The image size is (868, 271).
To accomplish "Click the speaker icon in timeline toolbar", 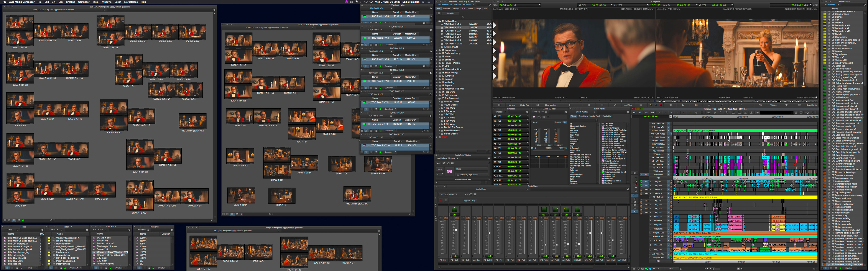I will pos(758,113).
